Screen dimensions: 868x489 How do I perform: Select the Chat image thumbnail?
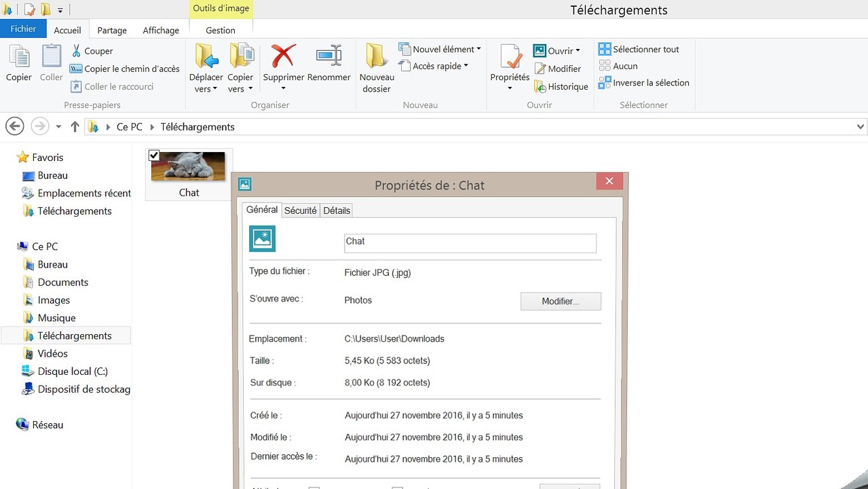coord(189,166)
